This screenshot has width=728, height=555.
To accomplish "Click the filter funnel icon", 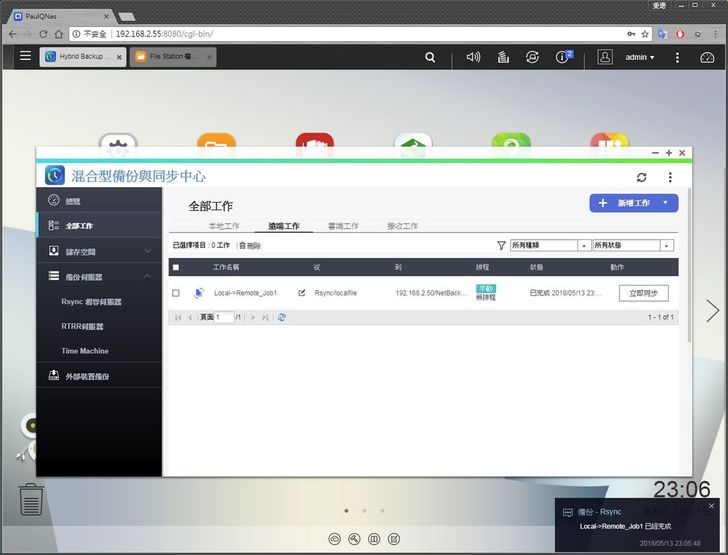I will [x=501, y=245].
